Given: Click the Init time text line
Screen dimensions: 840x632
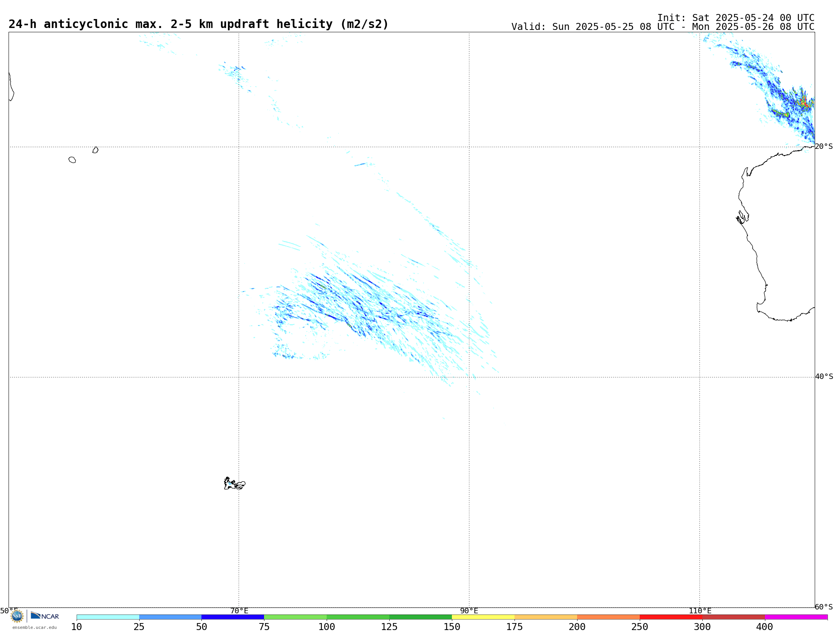Looking at the screenshot, I should [736, 18].
